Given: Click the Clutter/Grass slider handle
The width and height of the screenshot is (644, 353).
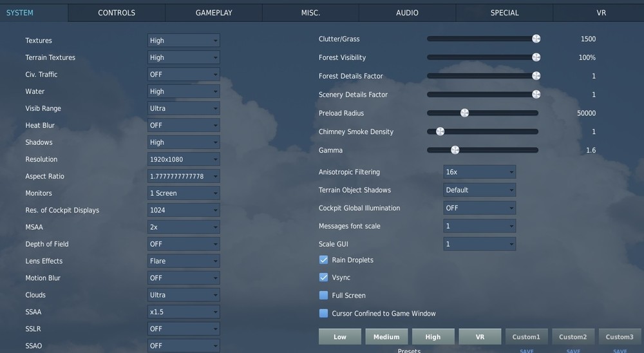Looking at the screenshot, I should 536,39.
